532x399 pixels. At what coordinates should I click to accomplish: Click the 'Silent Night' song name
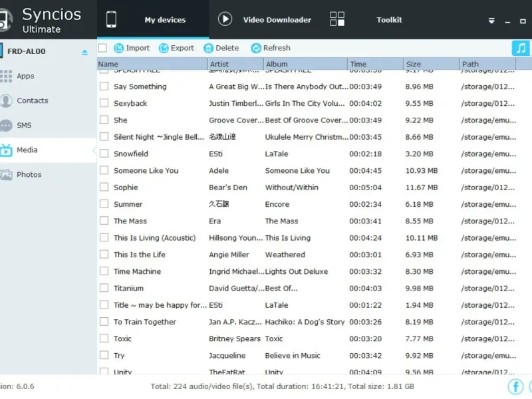click(159, 137)
